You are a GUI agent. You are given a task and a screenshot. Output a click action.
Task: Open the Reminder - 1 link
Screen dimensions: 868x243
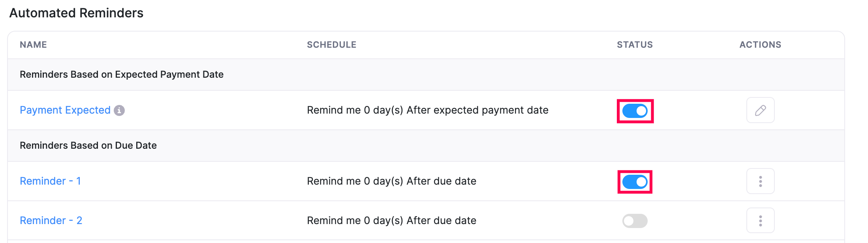pos(50,181)
